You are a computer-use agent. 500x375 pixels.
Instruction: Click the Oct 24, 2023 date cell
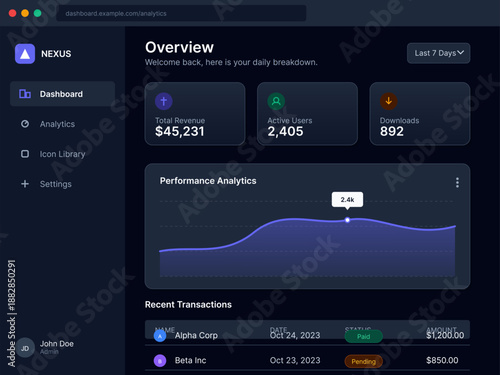point(295,335)
